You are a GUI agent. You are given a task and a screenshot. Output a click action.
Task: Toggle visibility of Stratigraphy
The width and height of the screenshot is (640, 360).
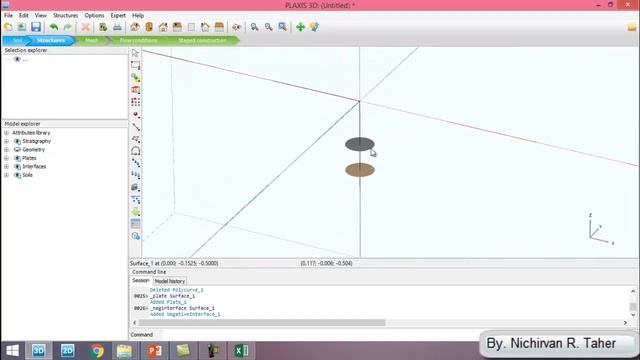(x=18, y=141)
